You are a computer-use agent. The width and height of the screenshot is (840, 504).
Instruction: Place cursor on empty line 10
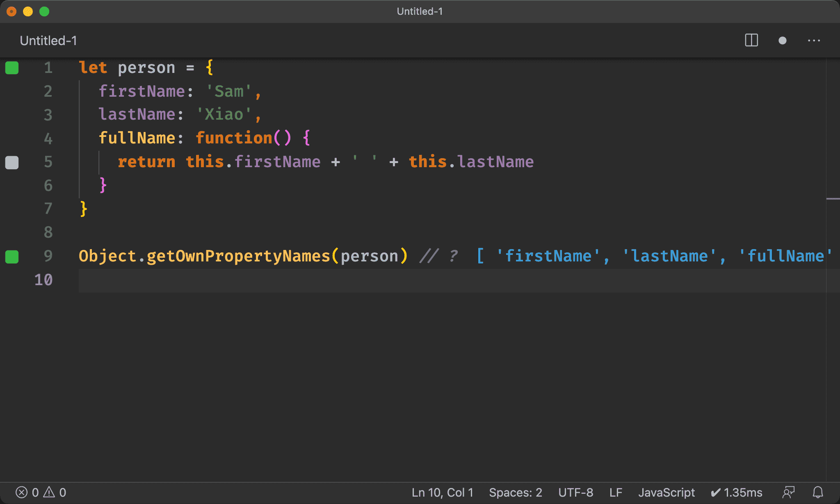coord(328,280)
